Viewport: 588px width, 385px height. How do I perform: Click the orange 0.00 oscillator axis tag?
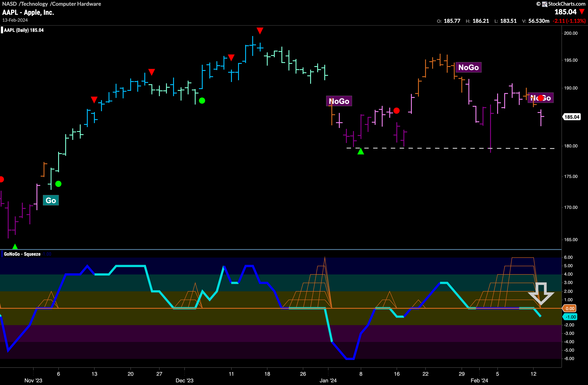[570, 309]
